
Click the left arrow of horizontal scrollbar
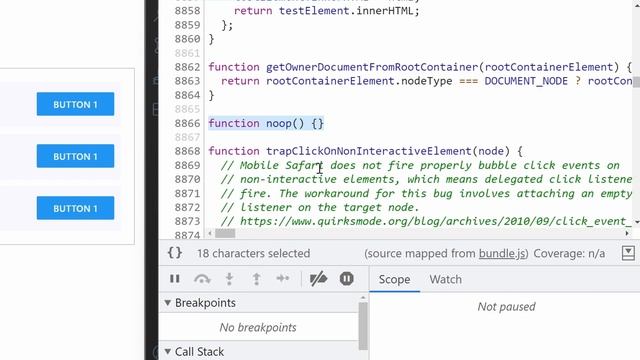[210, 233]
